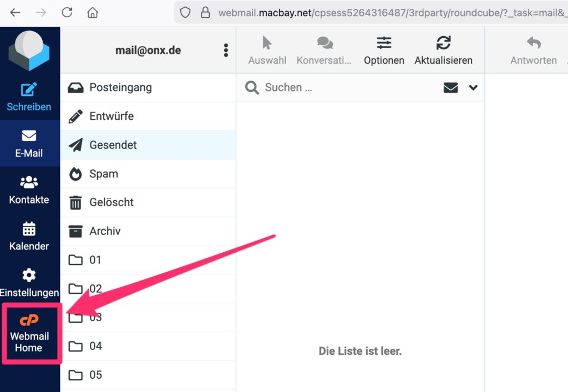The height and width of the screenshot is (392, 568).
Task: Click the Antworten reply button
Action: click(533, 50)
